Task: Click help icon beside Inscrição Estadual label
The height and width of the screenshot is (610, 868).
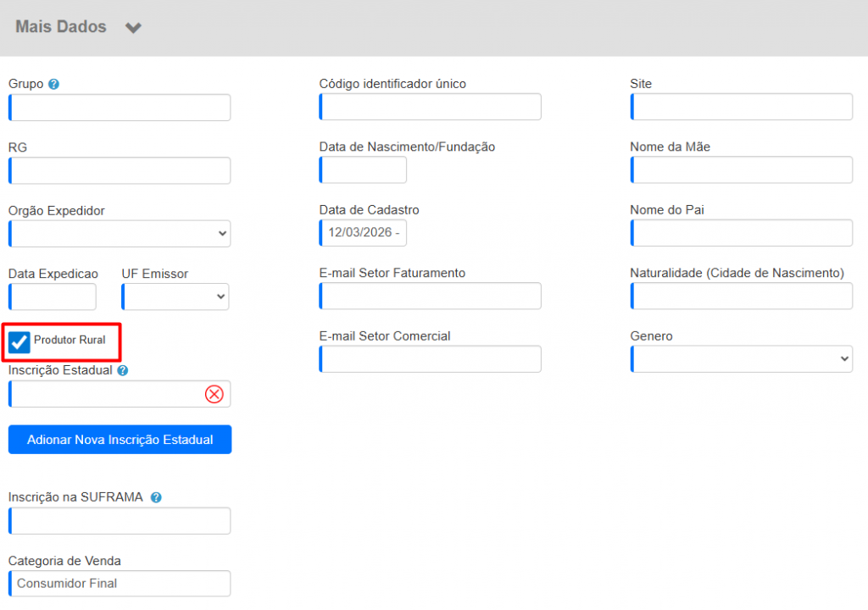Action: click(123, 370)
